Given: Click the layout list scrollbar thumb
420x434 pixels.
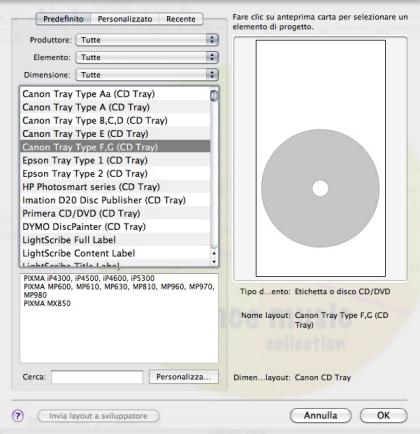Looking at the screenshot, I should click(214, 96).
